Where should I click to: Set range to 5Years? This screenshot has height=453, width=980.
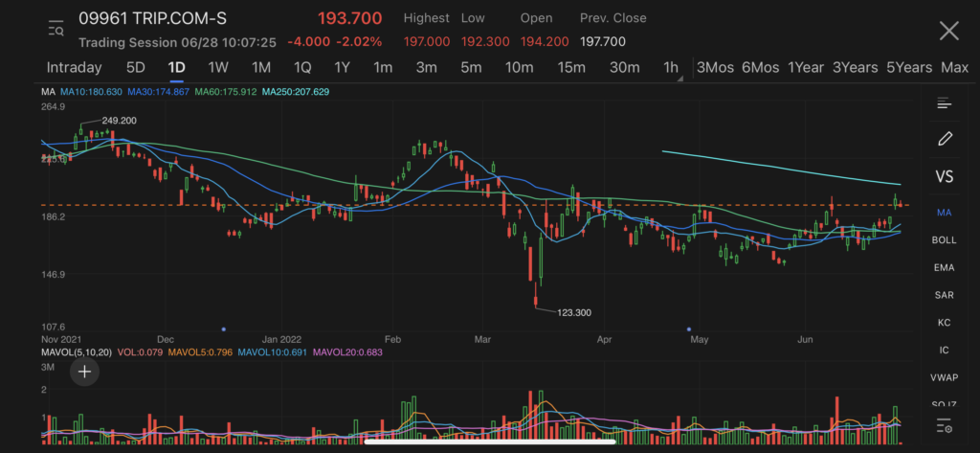[909, 68]
